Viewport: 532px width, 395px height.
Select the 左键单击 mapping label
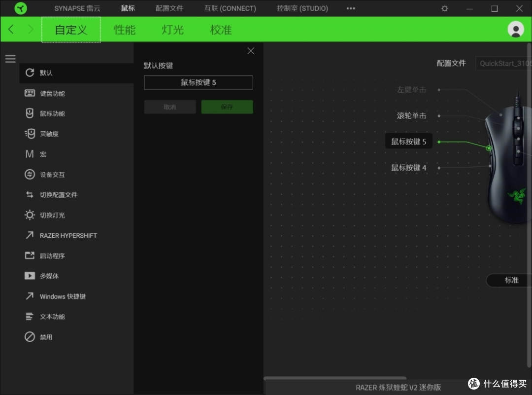(x=411, y=90)
